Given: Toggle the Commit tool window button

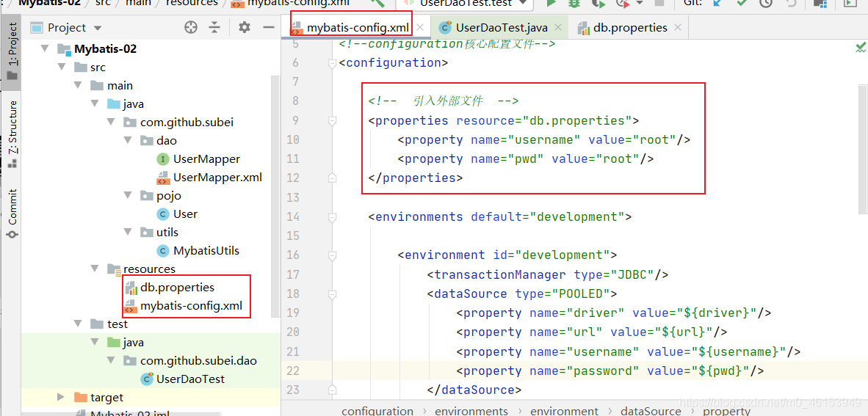Looking at the screenshot, I should tap(12, 214).
